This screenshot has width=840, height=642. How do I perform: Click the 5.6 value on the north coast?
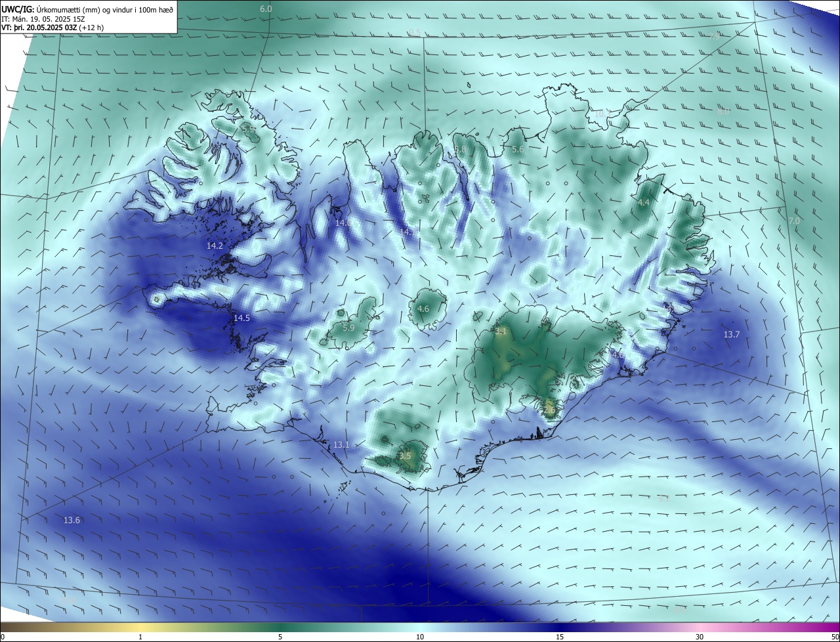[518, 150]
